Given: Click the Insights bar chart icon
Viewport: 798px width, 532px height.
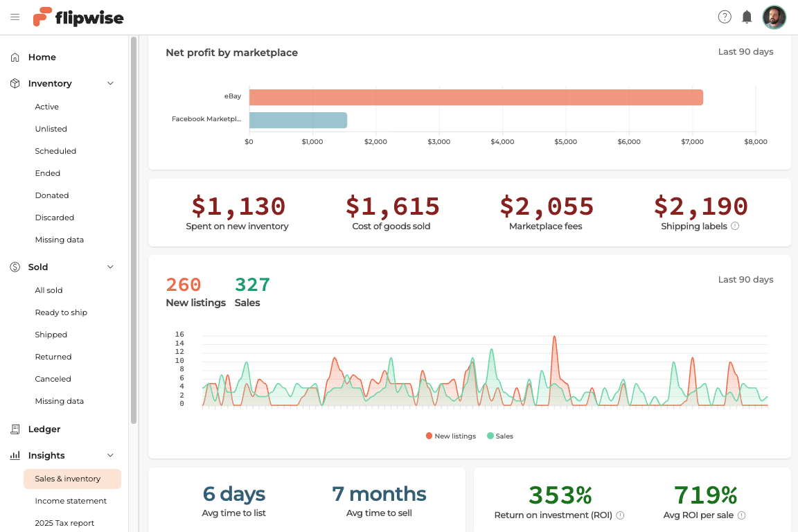Looking at the screenshot, I should point(15,455).
